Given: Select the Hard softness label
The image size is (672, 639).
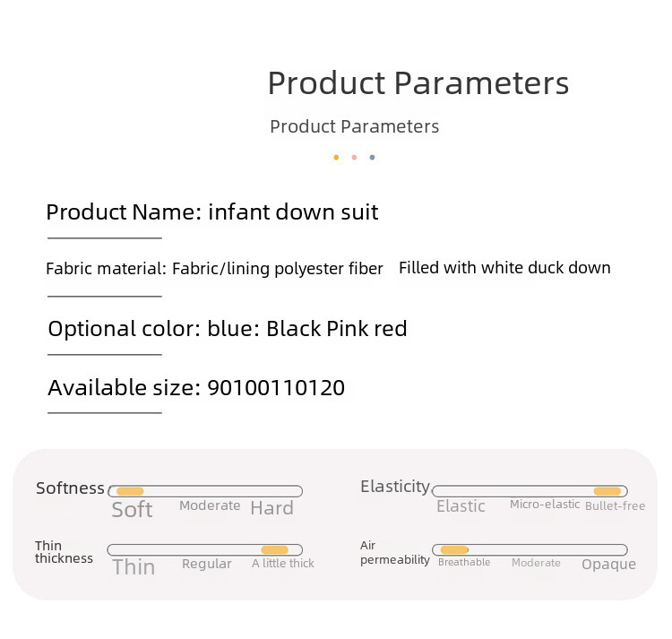Looking at the screenshot, I should [271, 508].
